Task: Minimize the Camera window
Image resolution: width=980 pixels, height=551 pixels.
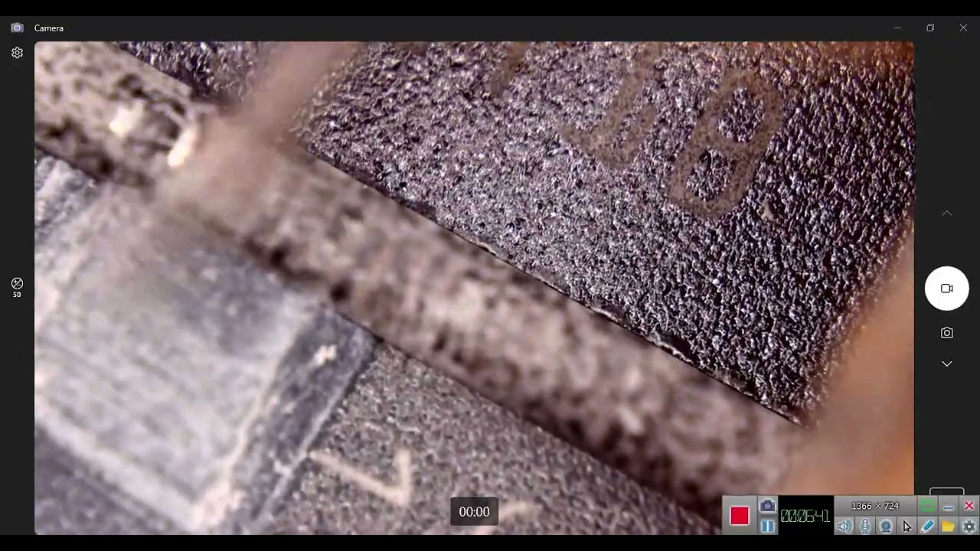Action: tap(897, 28)
